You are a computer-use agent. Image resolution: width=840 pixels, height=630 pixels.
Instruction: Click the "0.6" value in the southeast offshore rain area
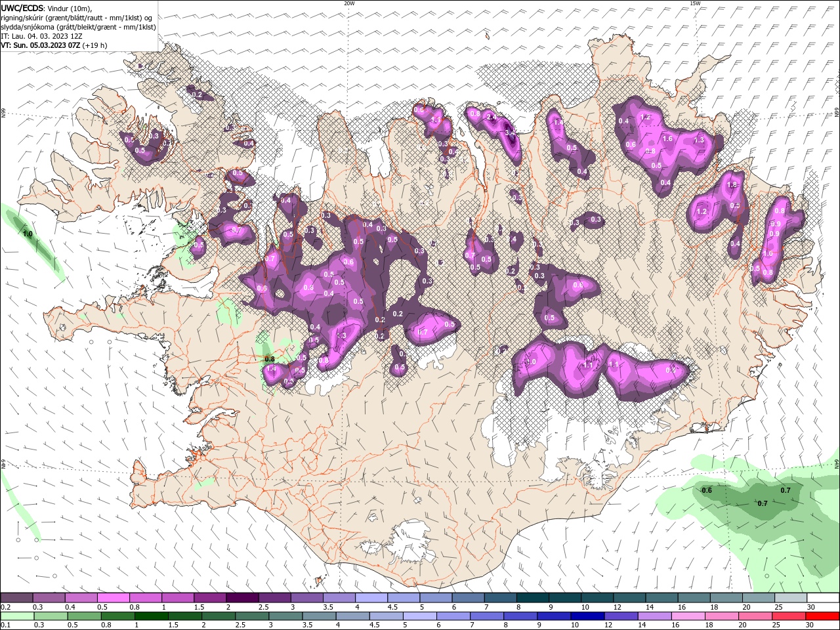[x=707, y=490]
